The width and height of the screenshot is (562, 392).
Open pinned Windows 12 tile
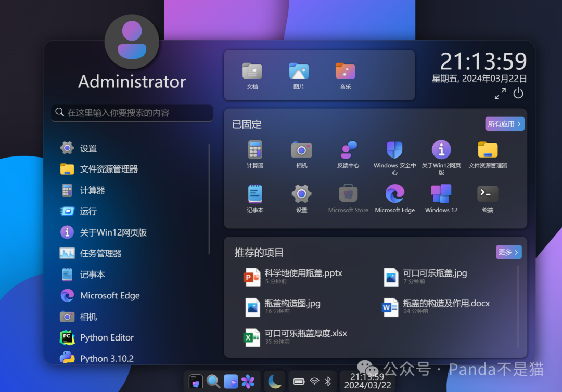(441, 199)
